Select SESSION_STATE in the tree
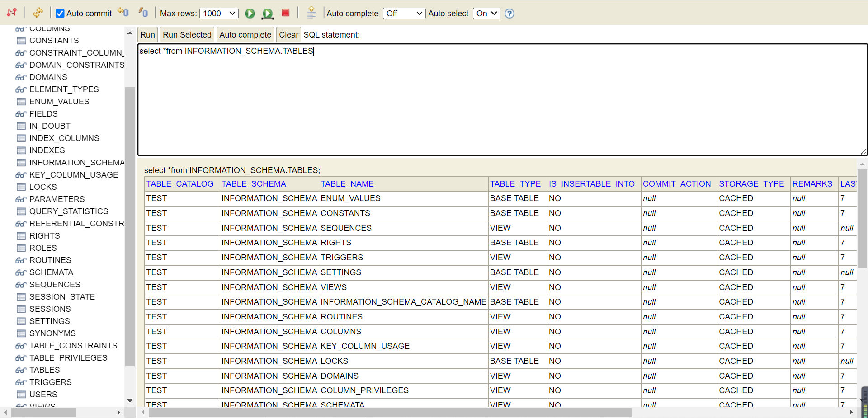This screenshot has height=418, width=868. (x=62, y=297)
